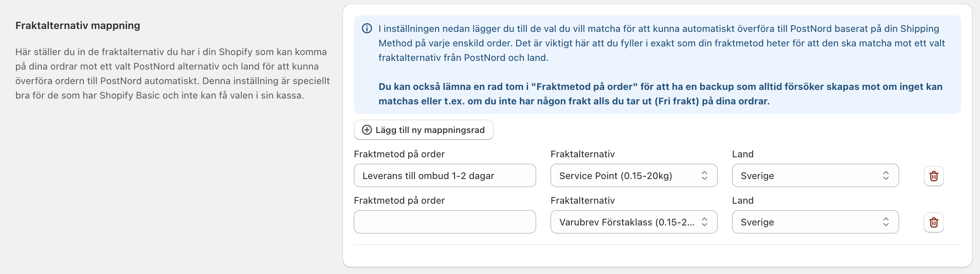Click first row 'Fraktalternativ' label
The width and height of the screenshot is (980, 274).
click(583, 154)
